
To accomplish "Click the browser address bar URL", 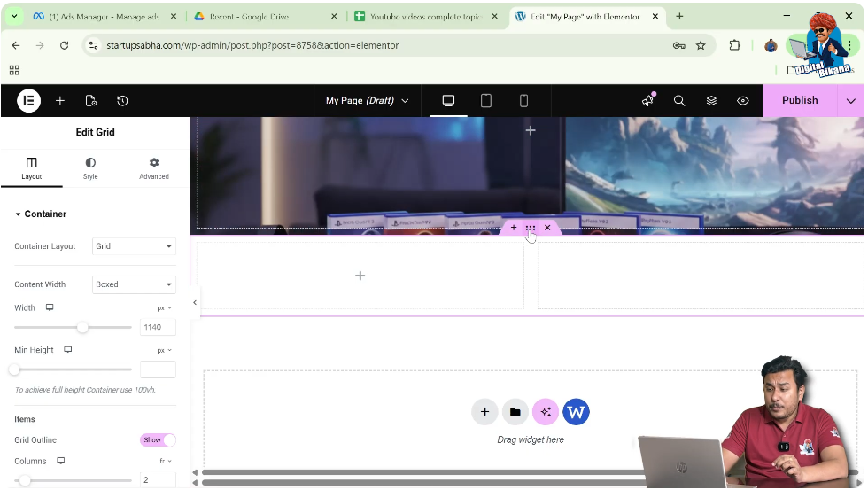I will pyautogui.click(x=252, y=45).
